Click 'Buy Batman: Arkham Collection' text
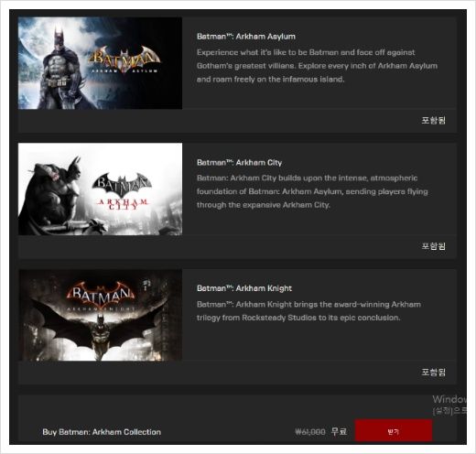Screen dimensions: 476x454 coord(102,432)
